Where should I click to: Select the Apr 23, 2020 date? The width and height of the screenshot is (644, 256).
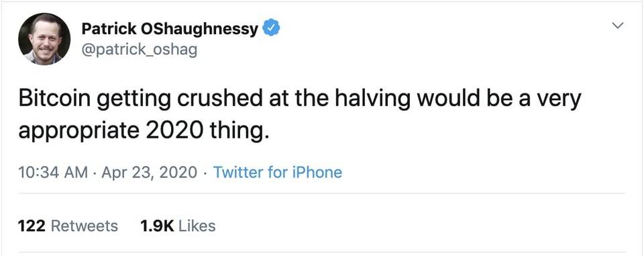(149, 173)
